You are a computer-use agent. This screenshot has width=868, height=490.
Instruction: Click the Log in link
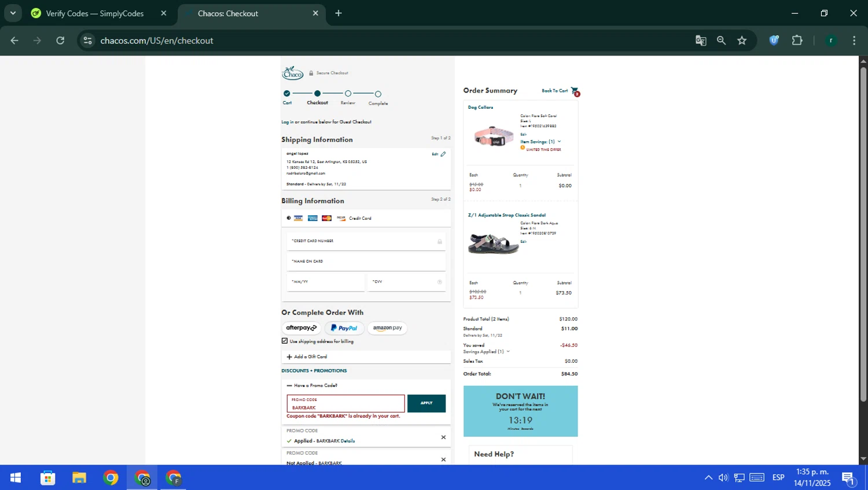point(287,122)
